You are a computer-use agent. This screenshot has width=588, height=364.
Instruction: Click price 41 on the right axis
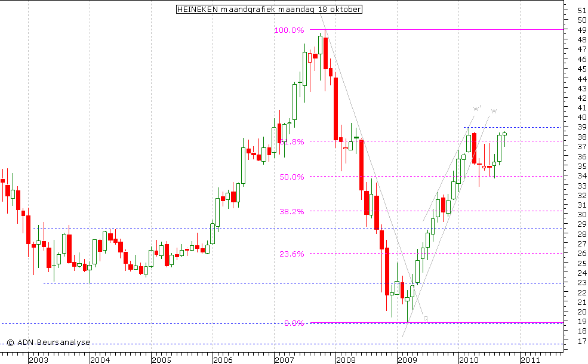click(582, 108)
